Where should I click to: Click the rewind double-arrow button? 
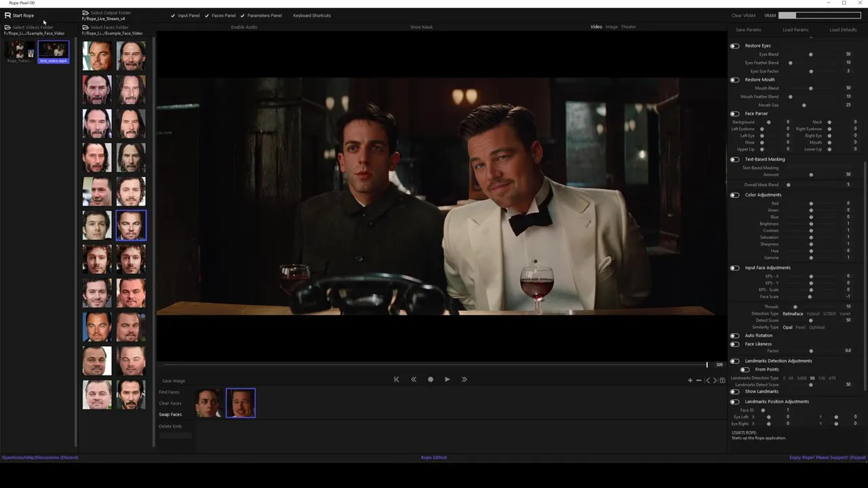(414, 380)
